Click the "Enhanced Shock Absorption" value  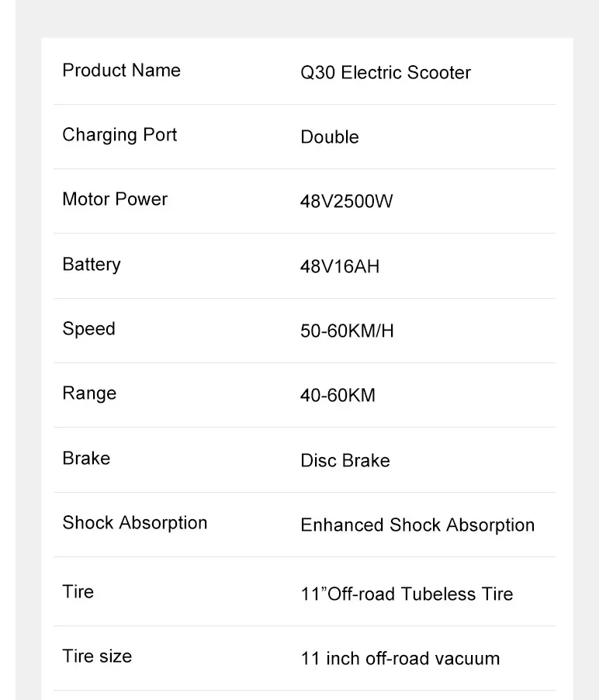[x=417, y=525]
